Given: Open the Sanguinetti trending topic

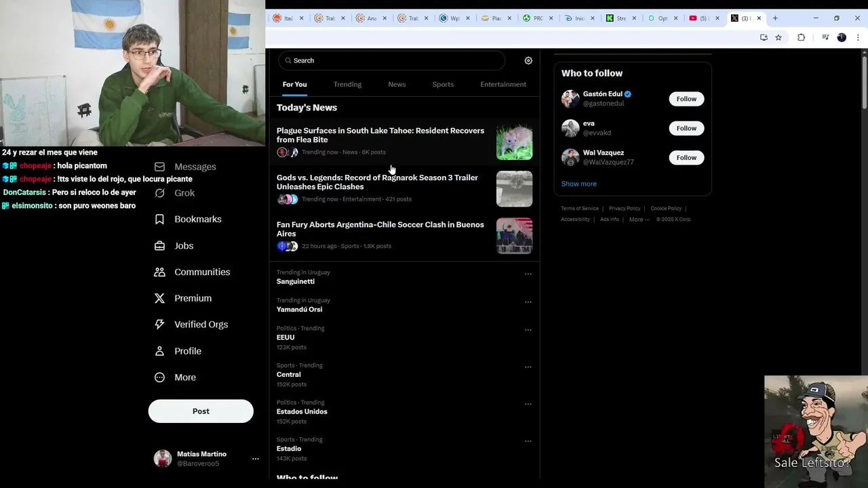Looking at the screenshot, I should click(296, 281).
